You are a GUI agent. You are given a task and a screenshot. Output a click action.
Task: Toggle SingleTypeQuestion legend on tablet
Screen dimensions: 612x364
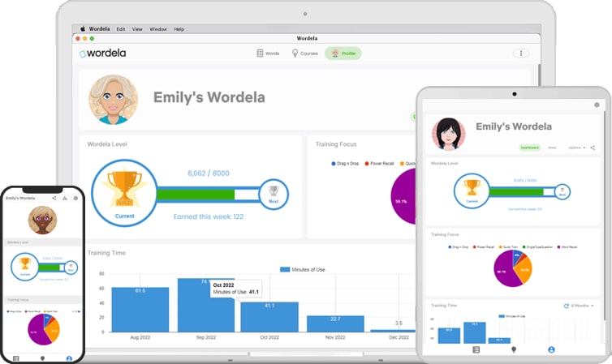[537, 247]
